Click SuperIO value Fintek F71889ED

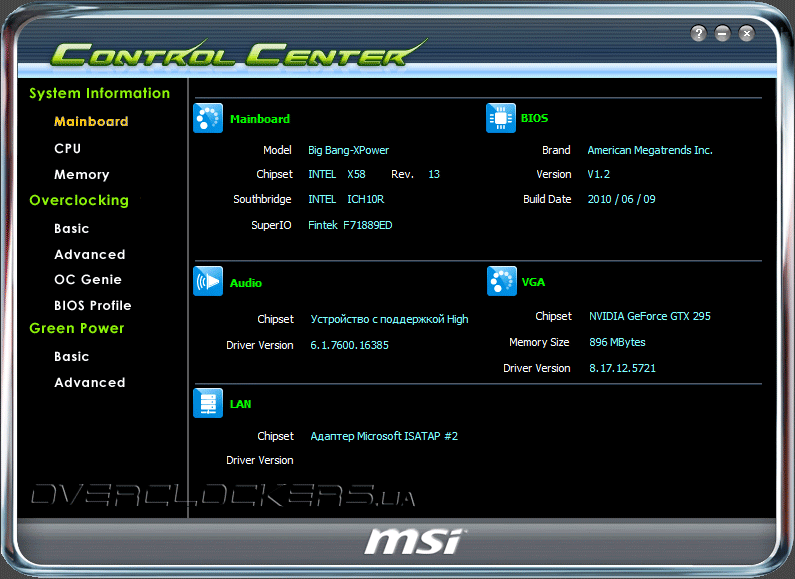(350, 225)
